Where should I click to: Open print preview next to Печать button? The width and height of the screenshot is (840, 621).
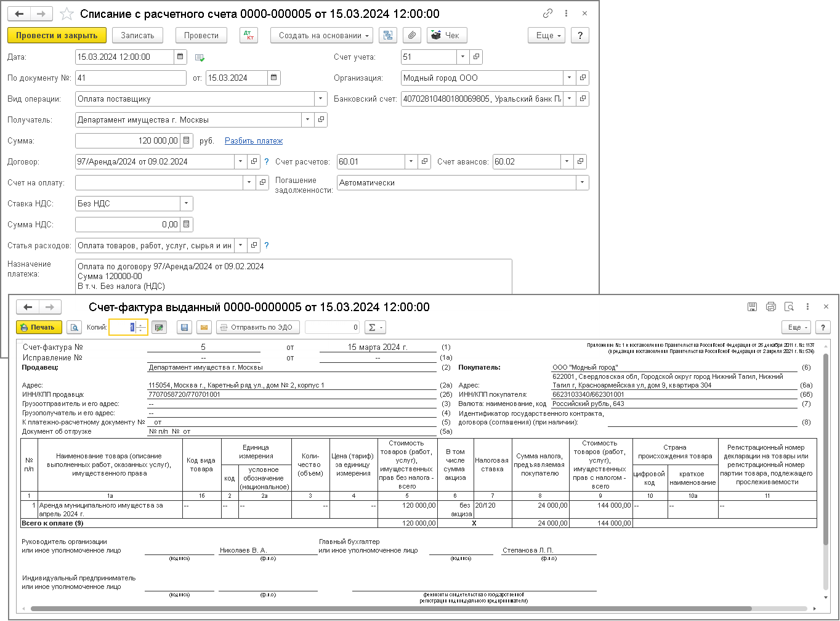(x=74, y=328)
